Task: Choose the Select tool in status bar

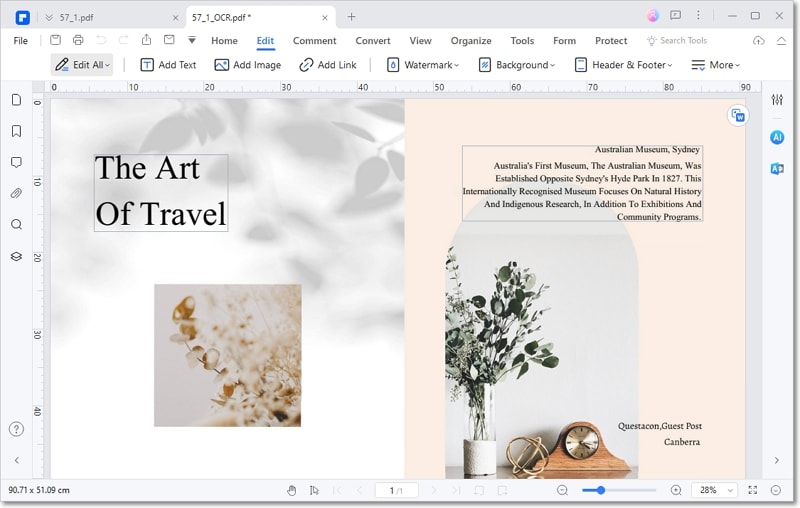Action: (314, 491)
